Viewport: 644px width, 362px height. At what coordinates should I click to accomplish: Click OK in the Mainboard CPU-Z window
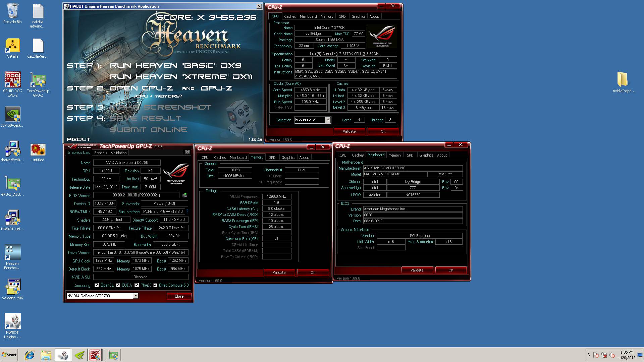451,270
